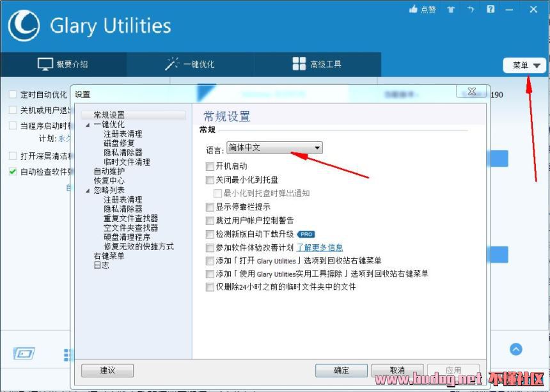Click the blue up-chevron circle icon
550x392 pixels.
tap(515, 349)
